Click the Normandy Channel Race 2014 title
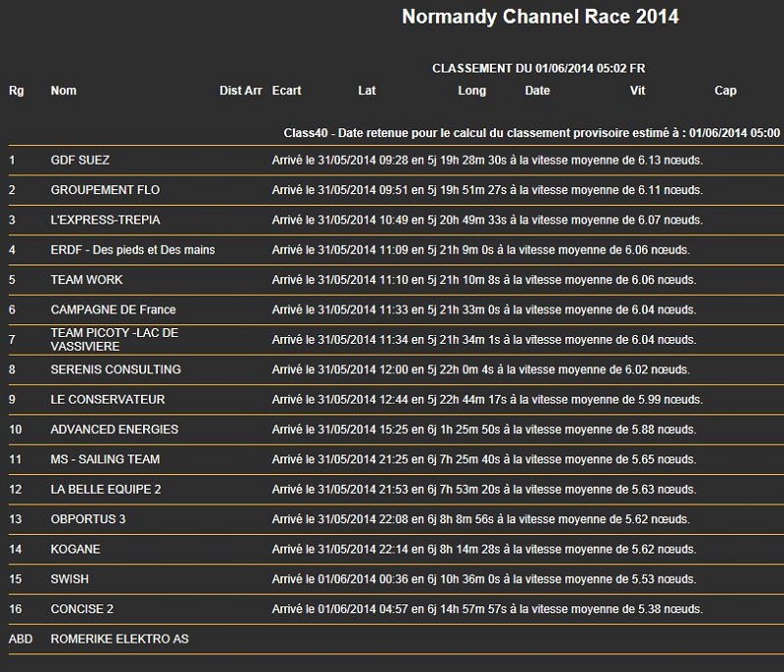The width and height of the screenshot is (784, 672). 540,18
